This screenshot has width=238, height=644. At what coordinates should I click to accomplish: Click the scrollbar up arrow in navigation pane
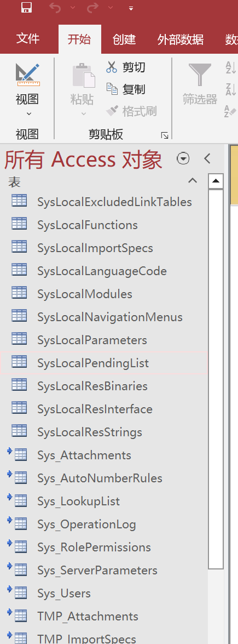pos(216,181)
